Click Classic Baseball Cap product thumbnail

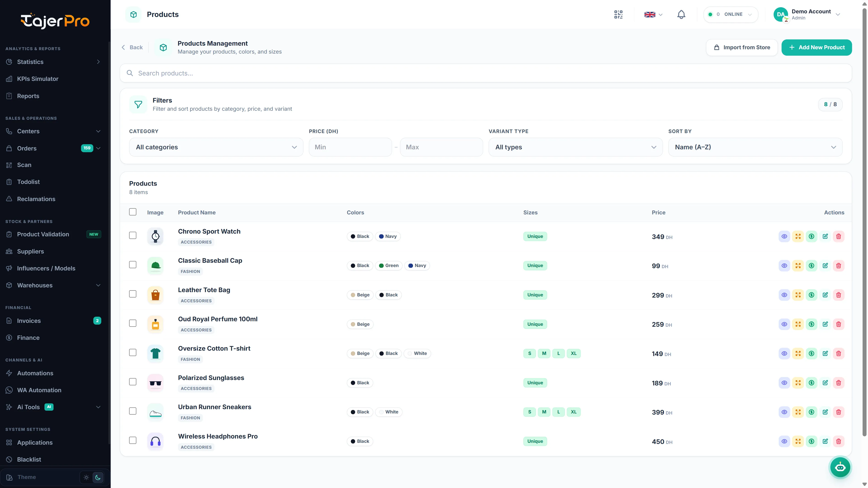pos(155,266)
